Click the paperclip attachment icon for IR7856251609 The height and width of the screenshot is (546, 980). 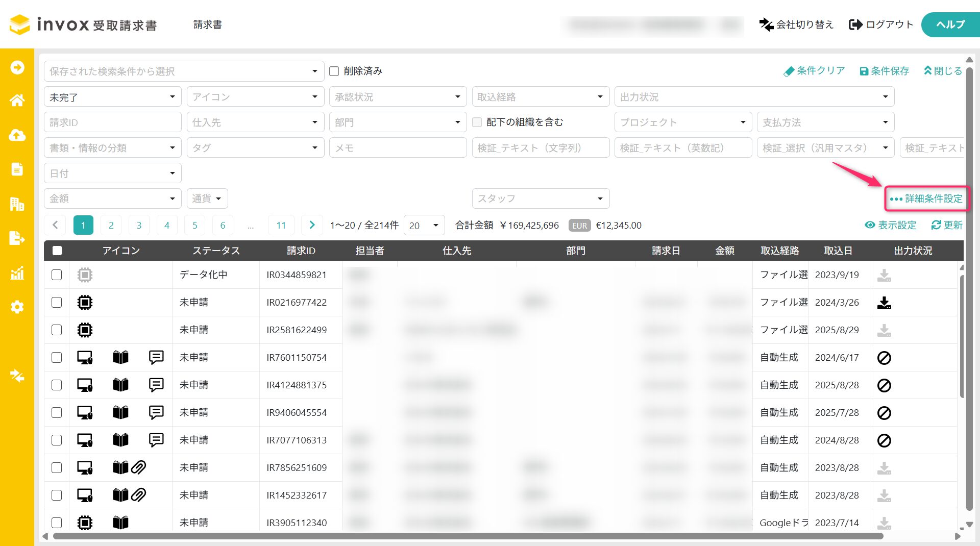coord(138,467)
